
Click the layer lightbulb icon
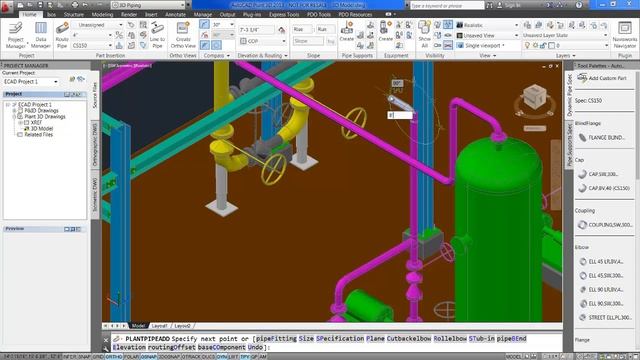pyautogui.click(x=527, y=46)
